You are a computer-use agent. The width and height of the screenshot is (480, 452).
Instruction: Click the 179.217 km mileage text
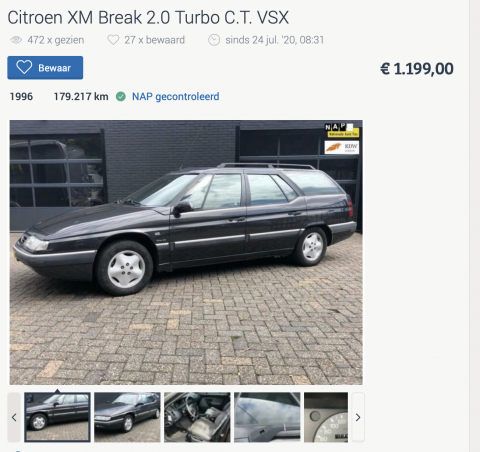[81, 97]
